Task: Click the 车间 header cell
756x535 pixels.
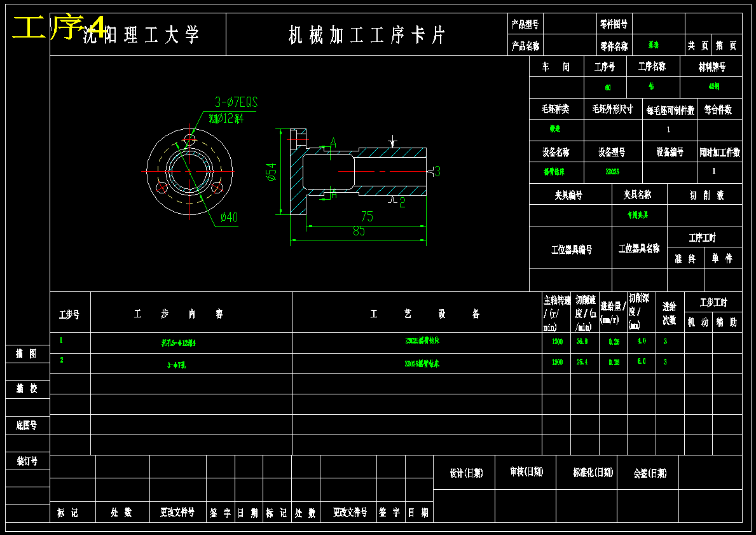Action: coord(556,67)
